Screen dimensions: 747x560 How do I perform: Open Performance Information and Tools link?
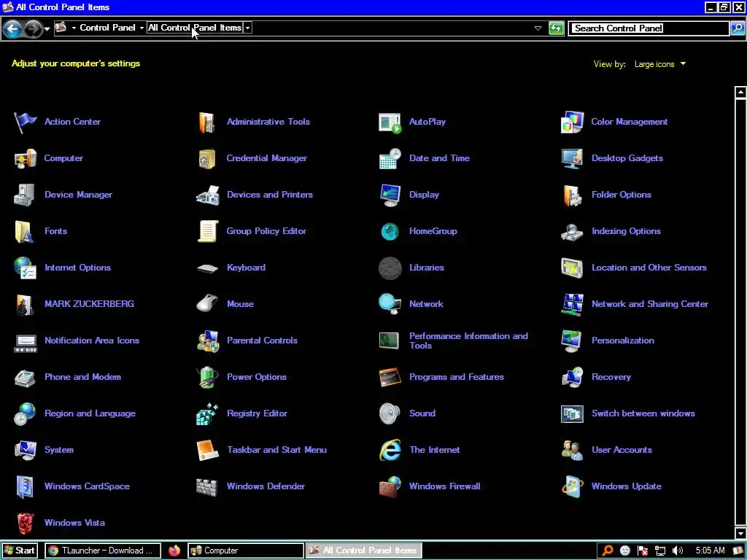[468, 341]
